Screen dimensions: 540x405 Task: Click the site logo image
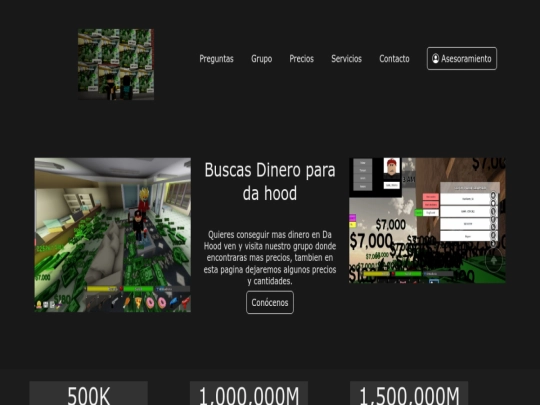[116, 64]
